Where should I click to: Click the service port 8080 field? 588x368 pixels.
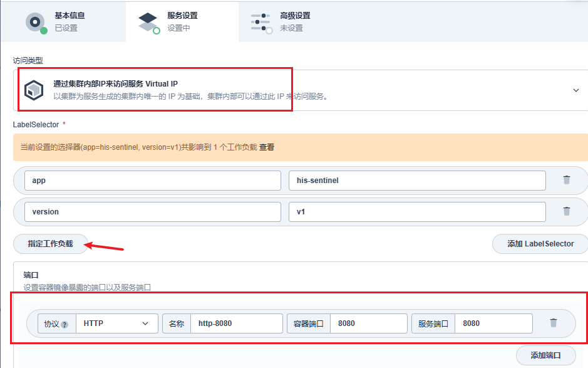(x=493, y=323)
